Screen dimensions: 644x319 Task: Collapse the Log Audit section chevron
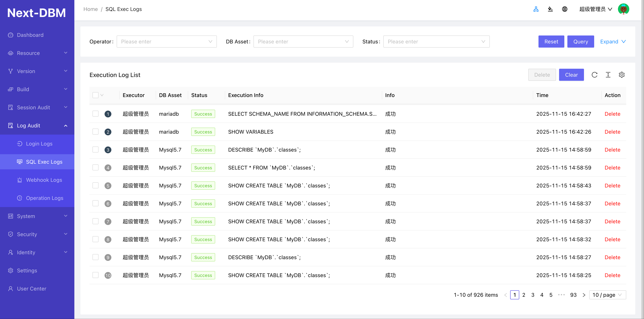point(65,126)
